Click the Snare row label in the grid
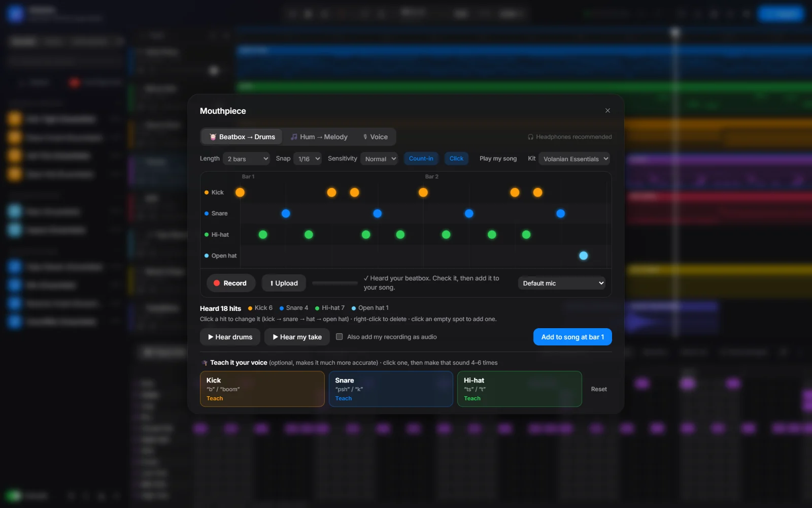This screenshot has width=812, height=508. click(216, 213)
